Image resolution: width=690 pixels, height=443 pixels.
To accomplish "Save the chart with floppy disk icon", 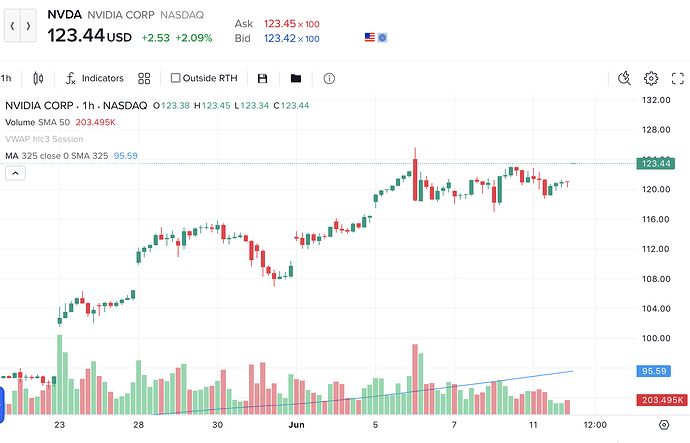I will point(263,79).
